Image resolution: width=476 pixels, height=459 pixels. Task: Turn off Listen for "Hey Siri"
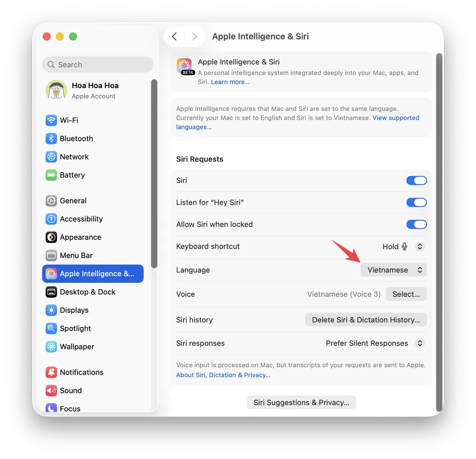pos(416,202)
